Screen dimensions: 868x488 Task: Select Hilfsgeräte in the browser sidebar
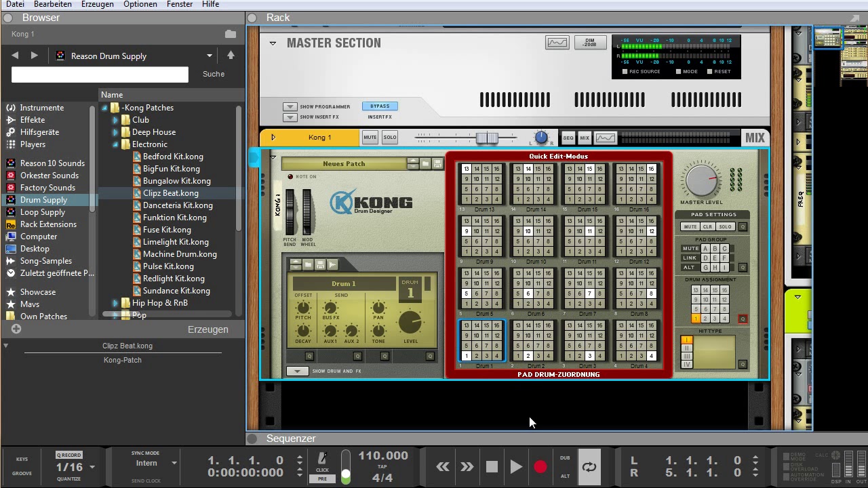pyautogui.click(x=39, y=132)
